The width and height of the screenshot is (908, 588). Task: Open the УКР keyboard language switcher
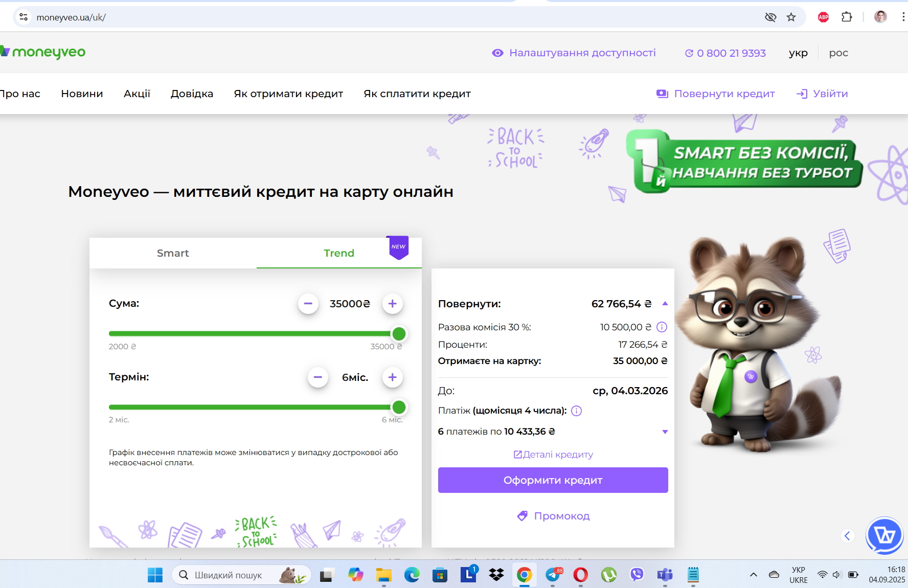(x=799, y=575)
